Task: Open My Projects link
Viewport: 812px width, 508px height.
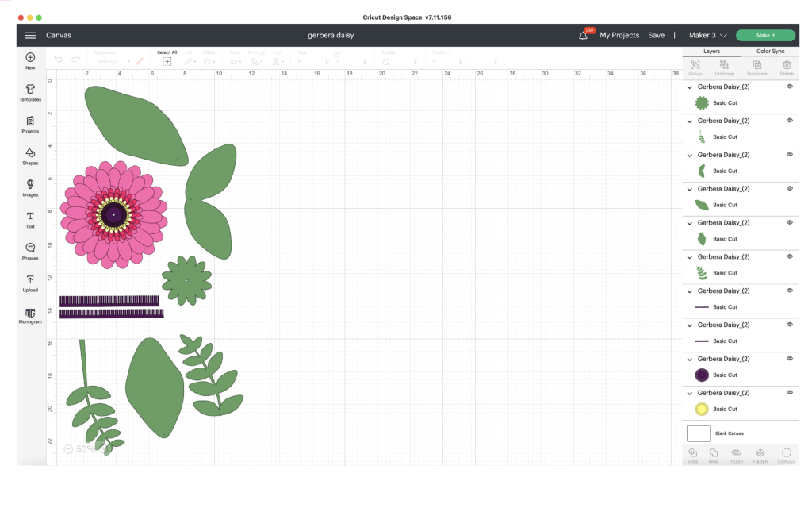Action: (619, 35)
